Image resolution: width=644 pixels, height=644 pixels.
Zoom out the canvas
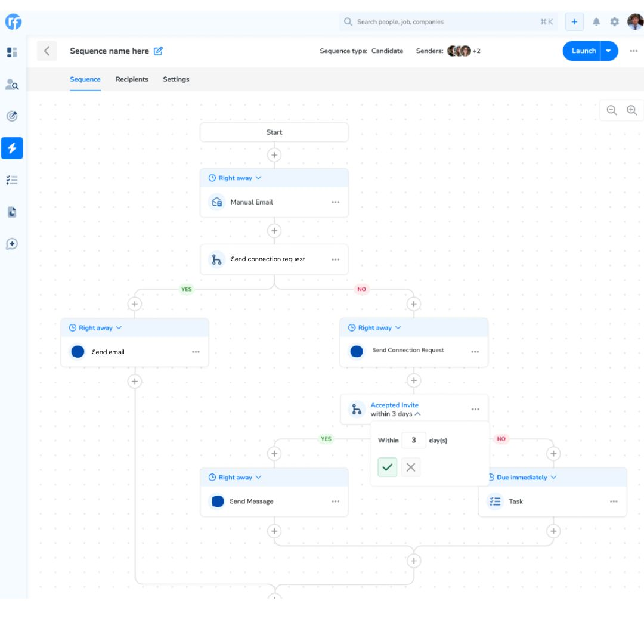tap(612, 110)
